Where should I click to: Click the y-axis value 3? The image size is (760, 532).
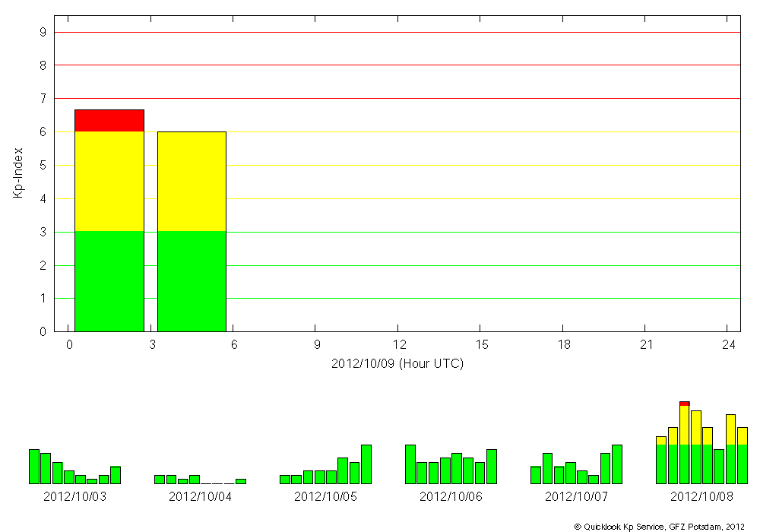[43, 232]
